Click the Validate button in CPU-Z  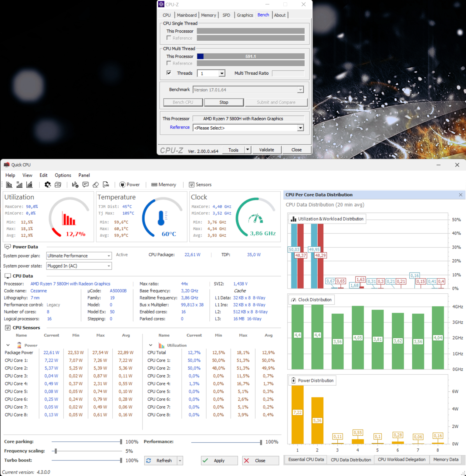point(267,150)
